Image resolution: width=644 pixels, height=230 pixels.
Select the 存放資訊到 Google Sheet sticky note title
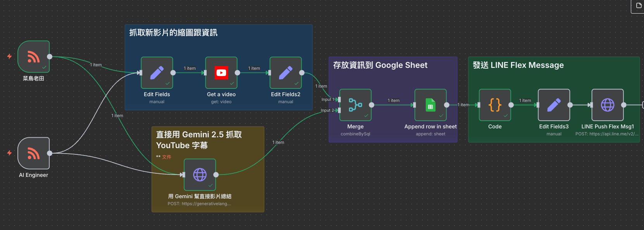[x=380, y=65]
